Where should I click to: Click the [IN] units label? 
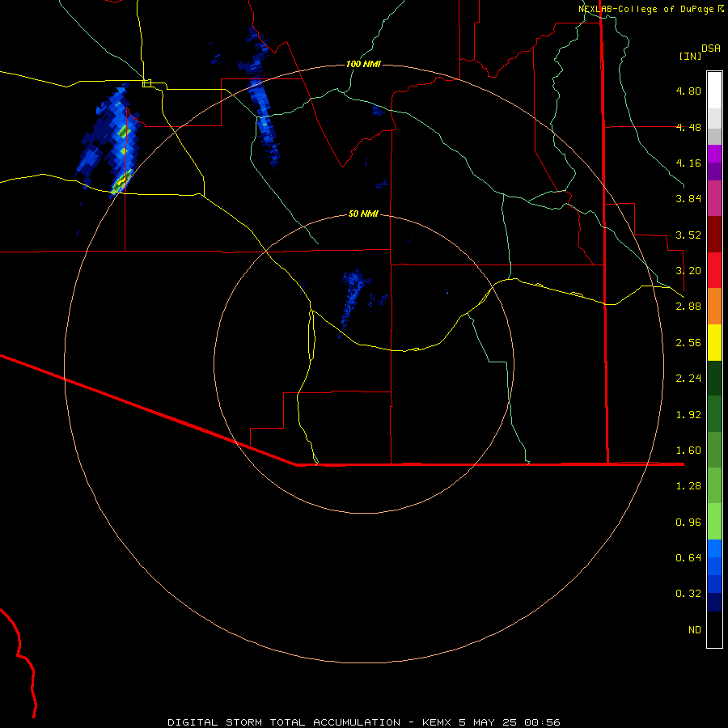(x=690, y=56)
